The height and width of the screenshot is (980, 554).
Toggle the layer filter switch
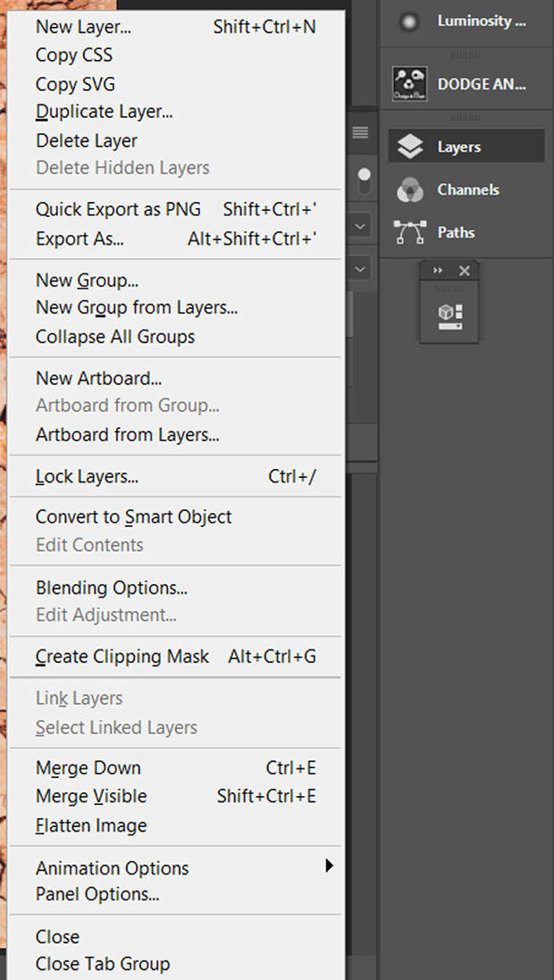364,180
